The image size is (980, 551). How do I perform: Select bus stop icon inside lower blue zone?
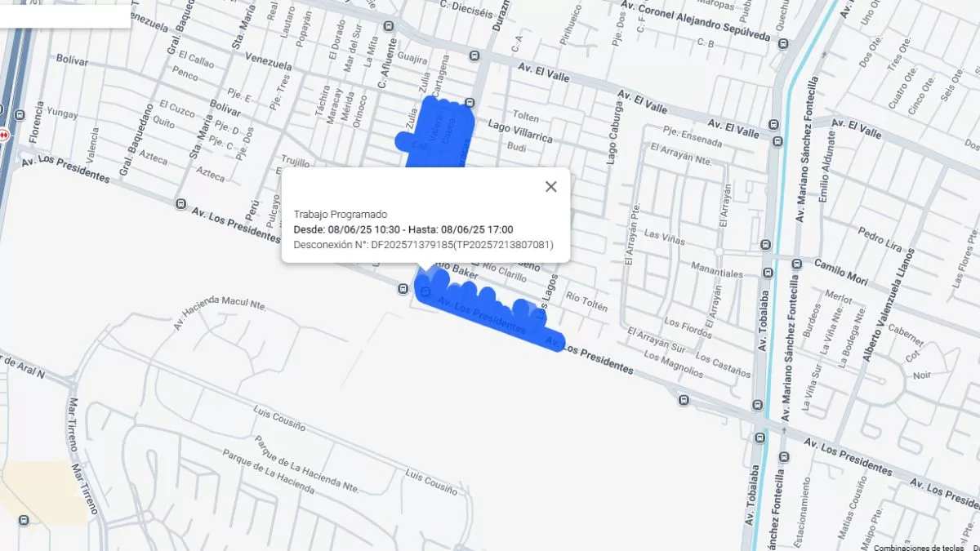coord(425,291)
